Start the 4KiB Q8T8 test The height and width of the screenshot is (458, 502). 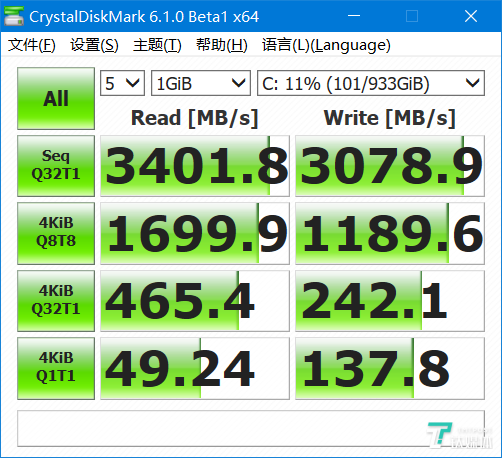click(x=56, y=233)
